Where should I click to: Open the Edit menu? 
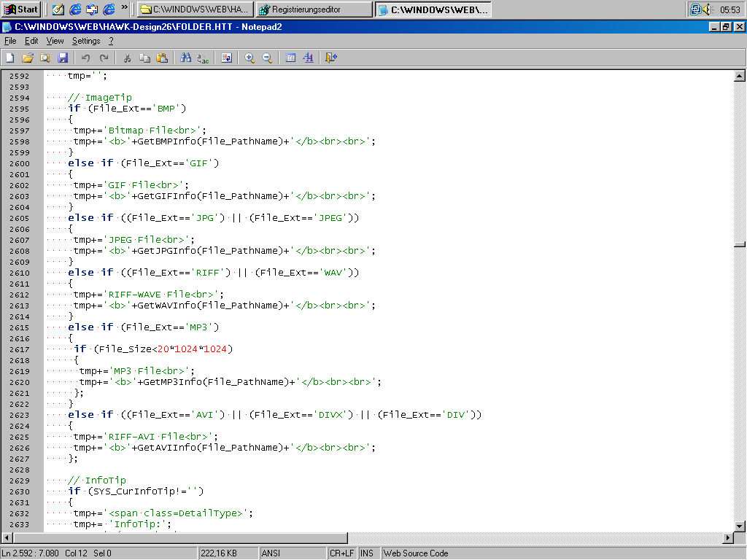click(x=31, y=41)
